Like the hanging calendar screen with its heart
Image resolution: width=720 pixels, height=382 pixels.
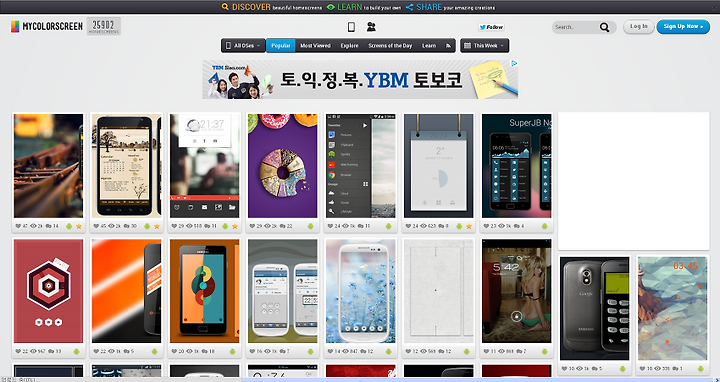(409, 226)
